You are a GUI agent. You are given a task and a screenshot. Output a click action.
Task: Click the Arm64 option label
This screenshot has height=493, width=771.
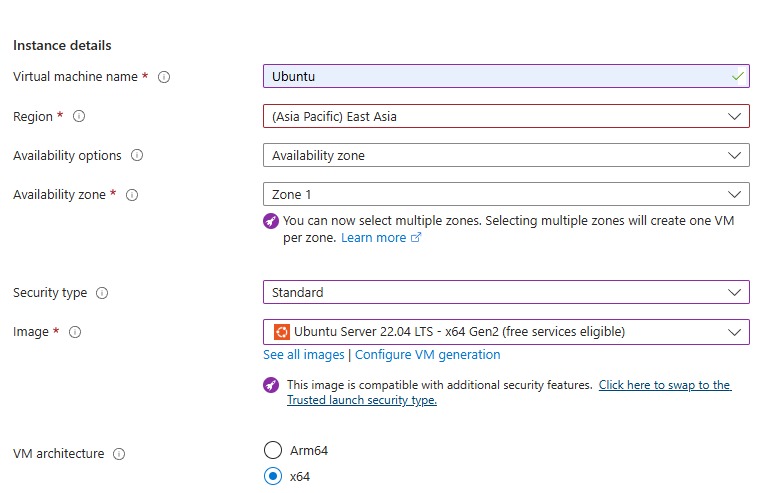(309, 450)
